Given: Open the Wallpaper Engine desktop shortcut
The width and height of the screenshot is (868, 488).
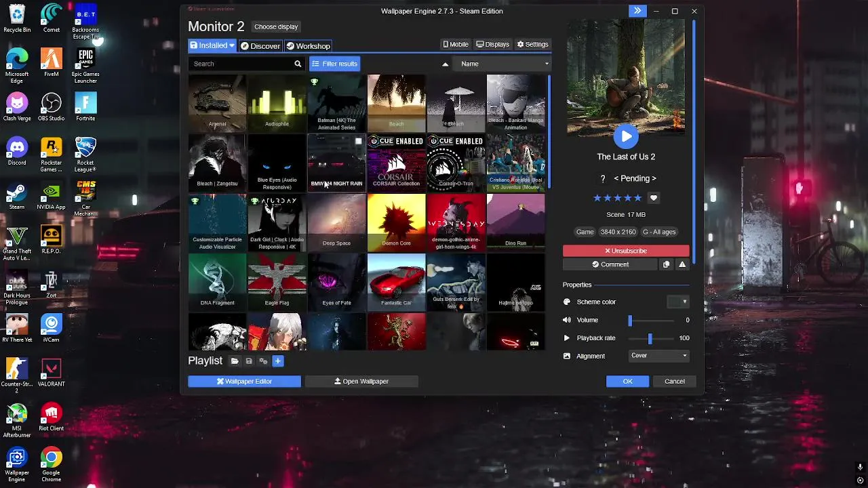Looking at the screenshot, I should (x=17, y=464).
